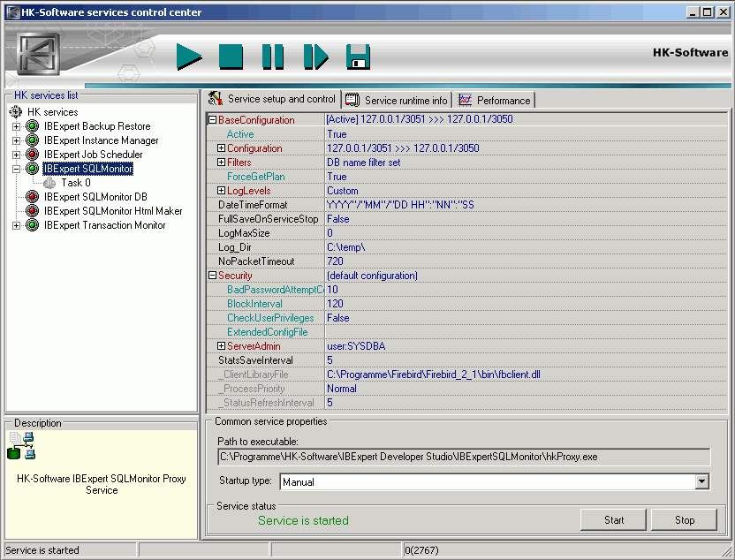Expand the ServerAdmin property
The height and width of the screenshot is (560, 735).
221,346
